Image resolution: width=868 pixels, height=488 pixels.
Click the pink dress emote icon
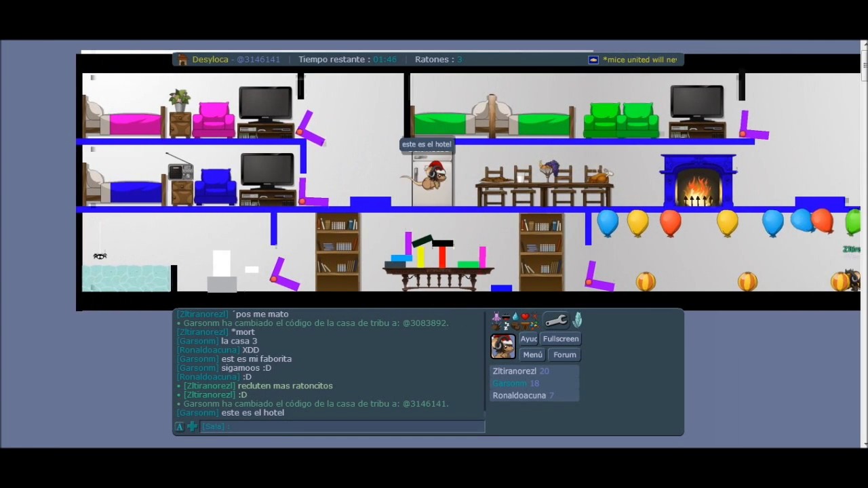(x=496, y=317)
